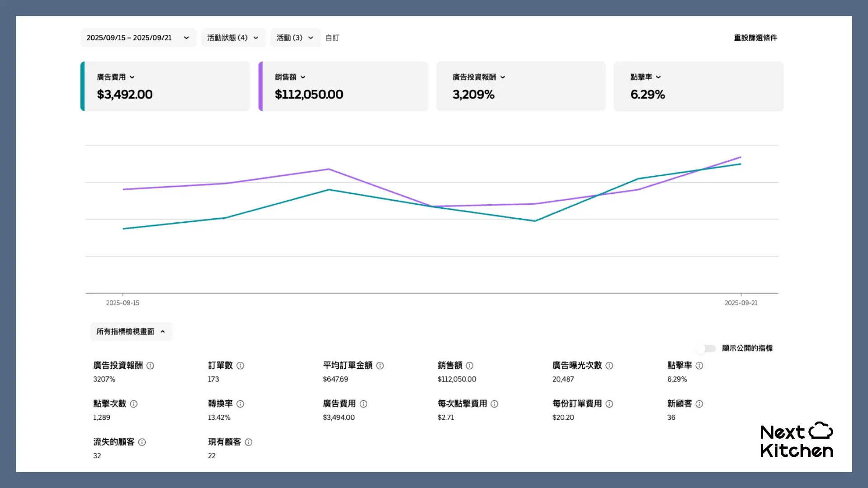Open the 活動 (3) dropdown

295,38
